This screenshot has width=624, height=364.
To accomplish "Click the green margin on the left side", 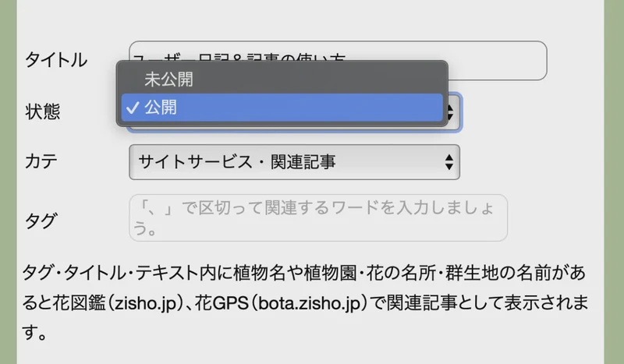I will (8, 182).
